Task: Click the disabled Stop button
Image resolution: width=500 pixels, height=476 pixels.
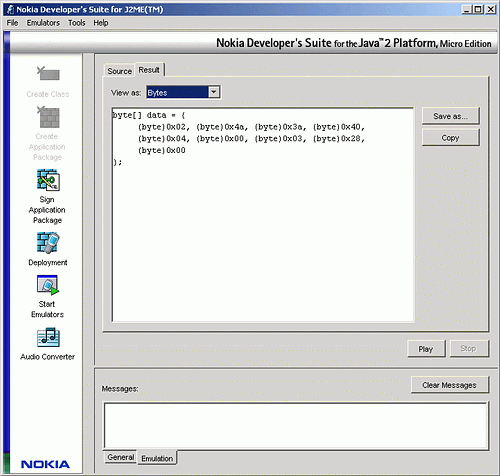Action: [469, 348]
